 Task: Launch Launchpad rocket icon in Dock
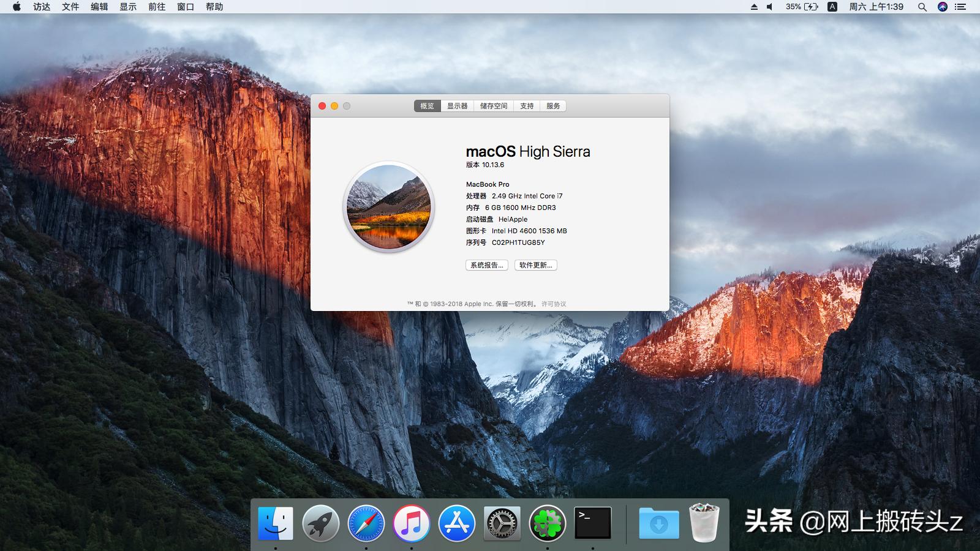(321, 523)
